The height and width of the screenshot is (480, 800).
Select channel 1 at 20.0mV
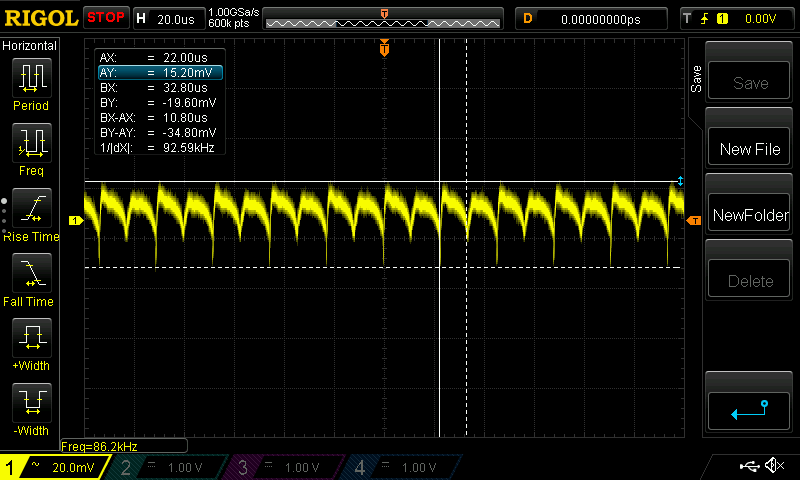(54, 467)
